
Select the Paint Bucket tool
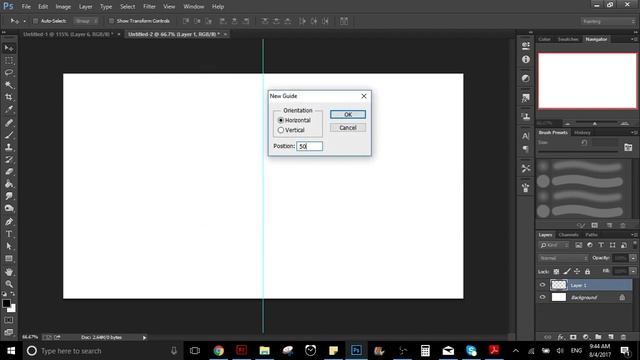pyautogui.click(x=9, y=184)
